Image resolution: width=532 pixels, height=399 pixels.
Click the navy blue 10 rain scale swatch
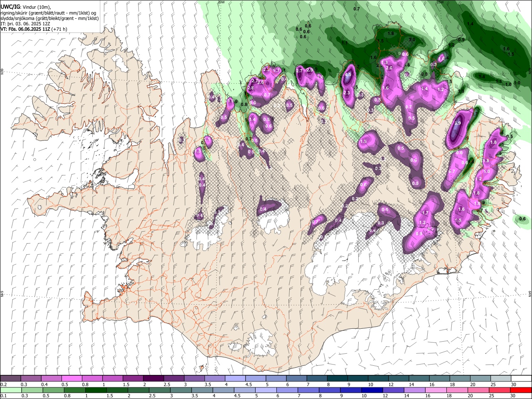(372, 390)
